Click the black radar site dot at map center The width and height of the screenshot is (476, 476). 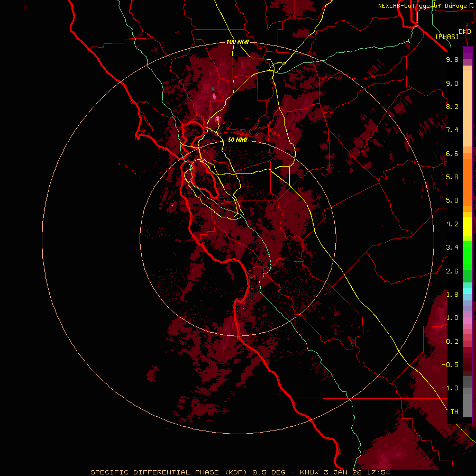pos(239,237)
